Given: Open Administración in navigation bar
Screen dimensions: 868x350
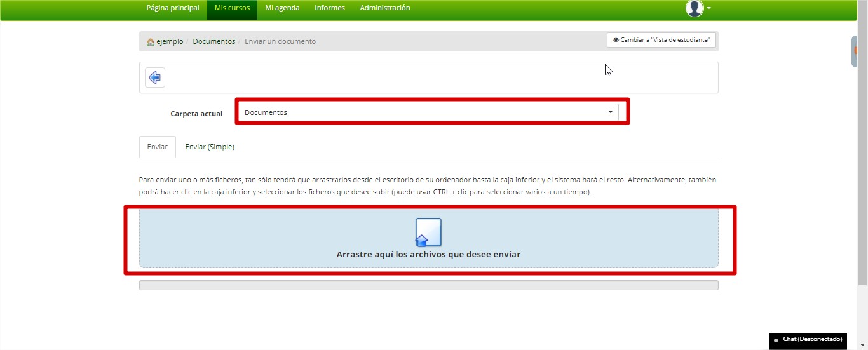Looking at the screenshot, I should pyautogui.click(x=385, y=8).
